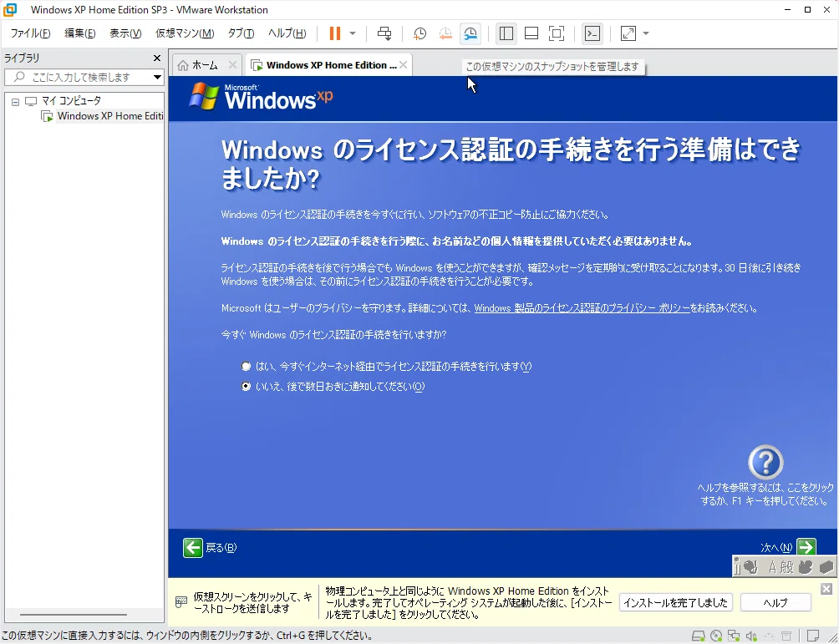Click the round help question mark icon
This screenshot has height=644, width=839.
point(765,462)
